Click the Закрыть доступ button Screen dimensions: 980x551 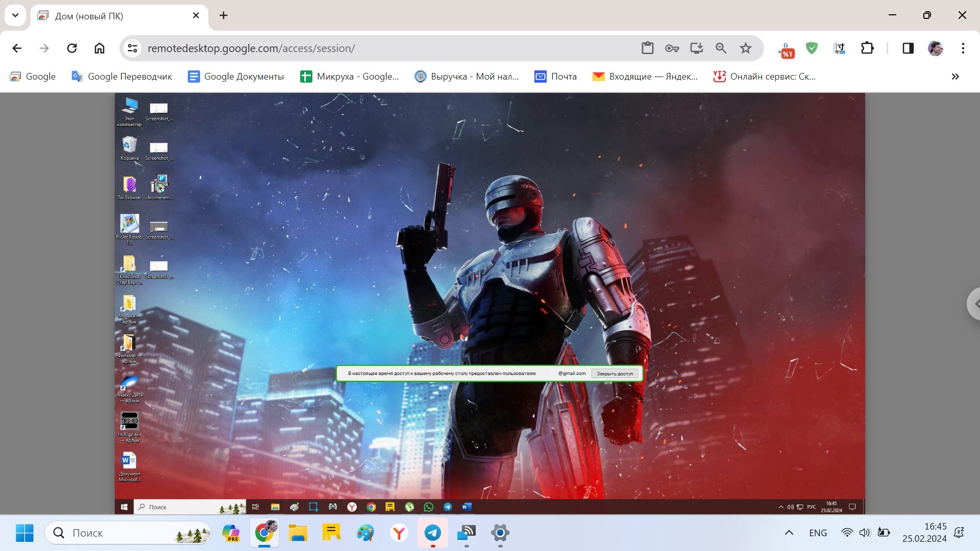615,373
